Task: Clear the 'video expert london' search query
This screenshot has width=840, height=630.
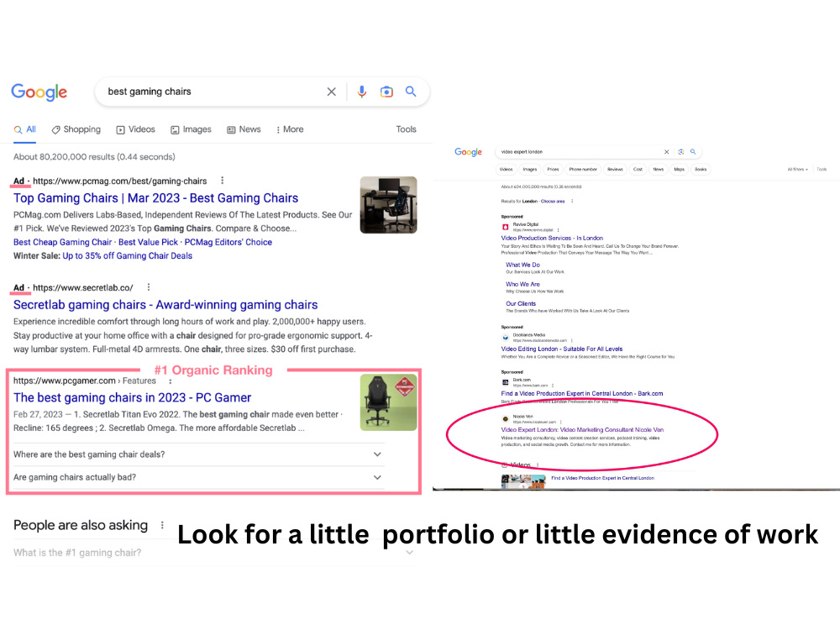Action: 666,151
